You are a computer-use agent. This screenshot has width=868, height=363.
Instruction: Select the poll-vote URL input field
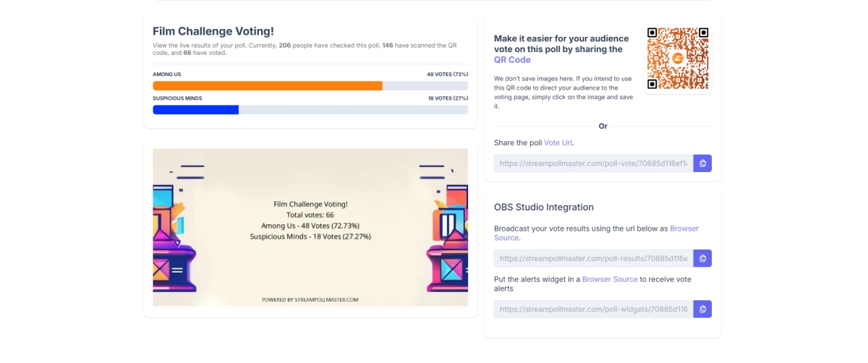coord(593,163)
